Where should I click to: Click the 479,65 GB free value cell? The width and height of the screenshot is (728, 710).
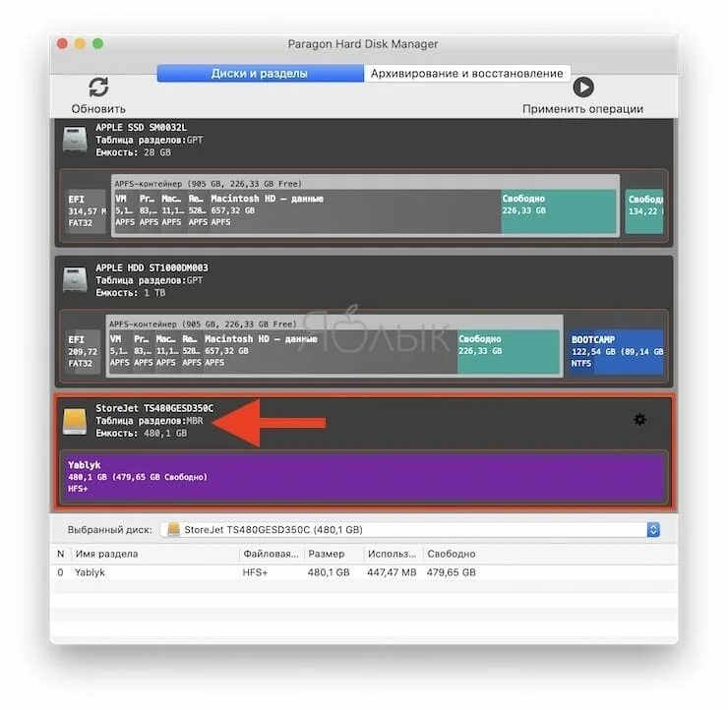[452, 572]
